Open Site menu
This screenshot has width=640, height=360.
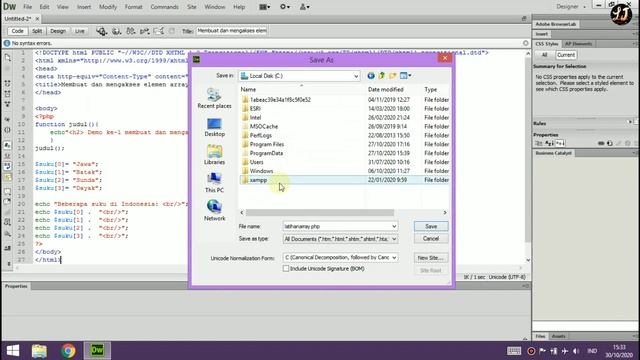coord(191,7)
